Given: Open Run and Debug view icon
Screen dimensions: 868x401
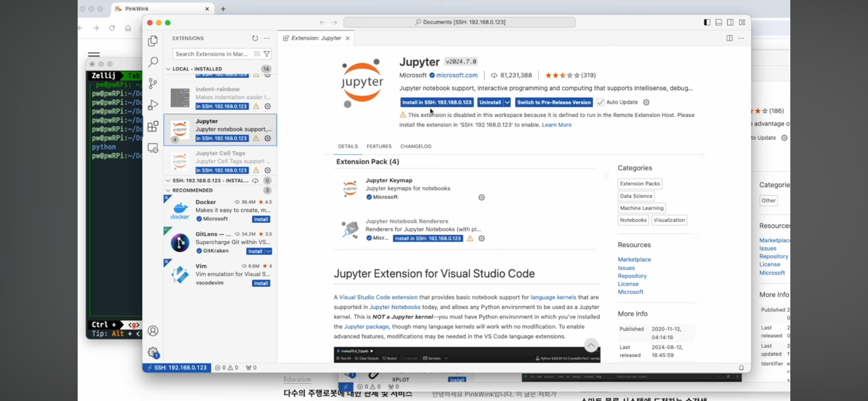Looking at the screenshot, I should (x=153, y=105).
